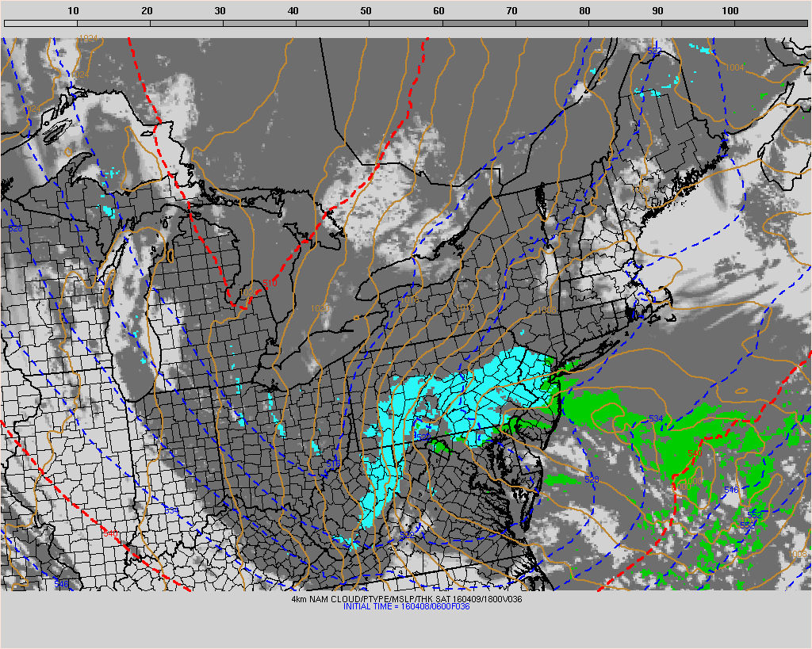Click the 10 label on cloud scale
This screenshot has height=649, width=812.
(73, 10)
